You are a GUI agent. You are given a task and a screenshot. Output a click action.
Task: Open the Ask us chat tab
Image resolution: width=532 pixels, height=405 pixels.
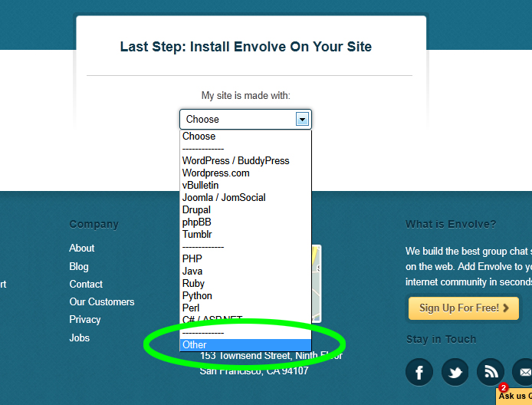(514, 396)
